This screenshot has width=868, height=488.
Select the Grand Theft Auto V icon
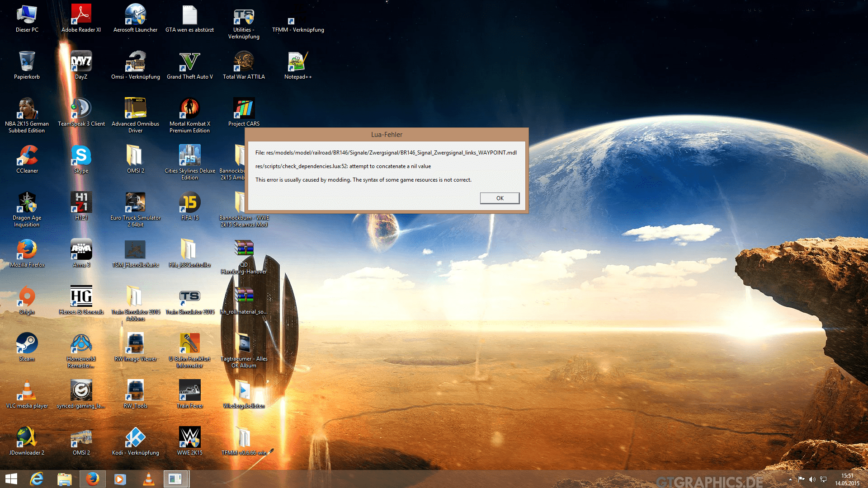(x=190, y=66)
